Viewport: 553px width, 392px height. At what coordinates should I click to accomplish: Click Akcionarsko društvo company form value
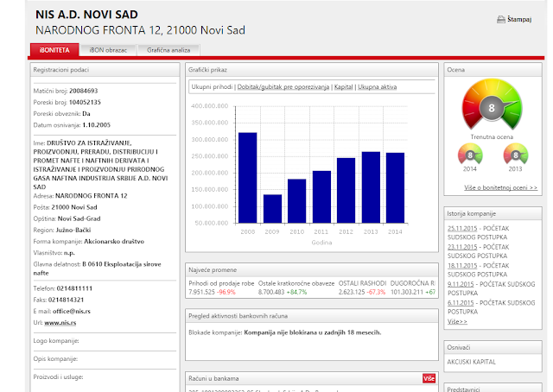(x=114, y=242)
